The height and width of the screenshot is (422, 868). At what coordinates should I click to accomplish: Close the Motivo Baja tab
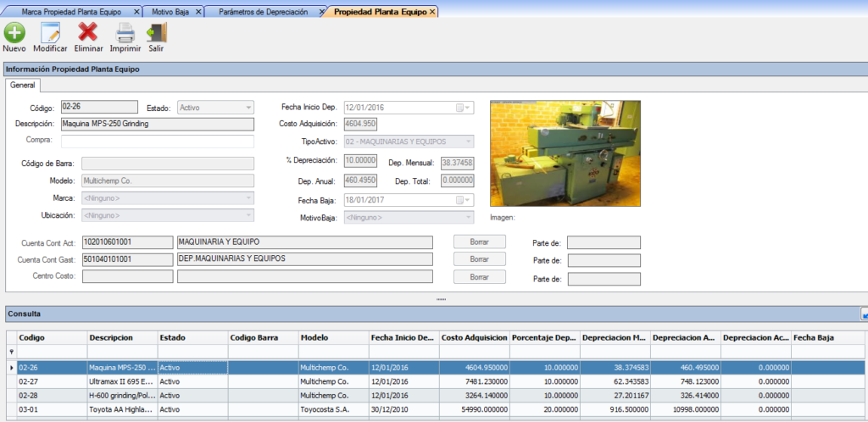(x=198, y=12)
